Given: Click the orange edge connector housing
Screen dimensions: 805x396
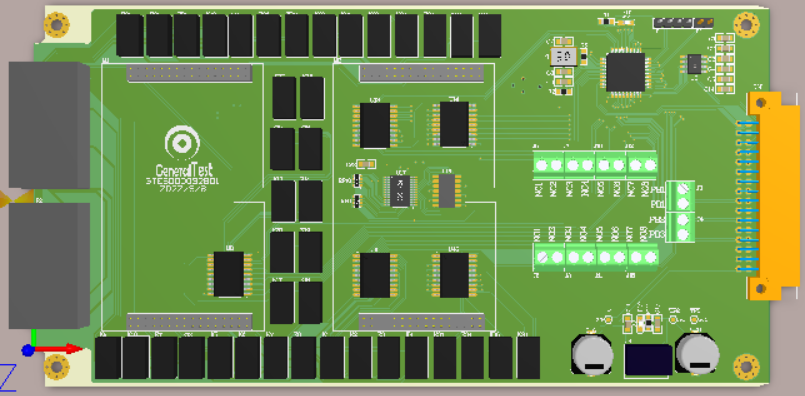Looking at the screenshot, I should (773, 196).
